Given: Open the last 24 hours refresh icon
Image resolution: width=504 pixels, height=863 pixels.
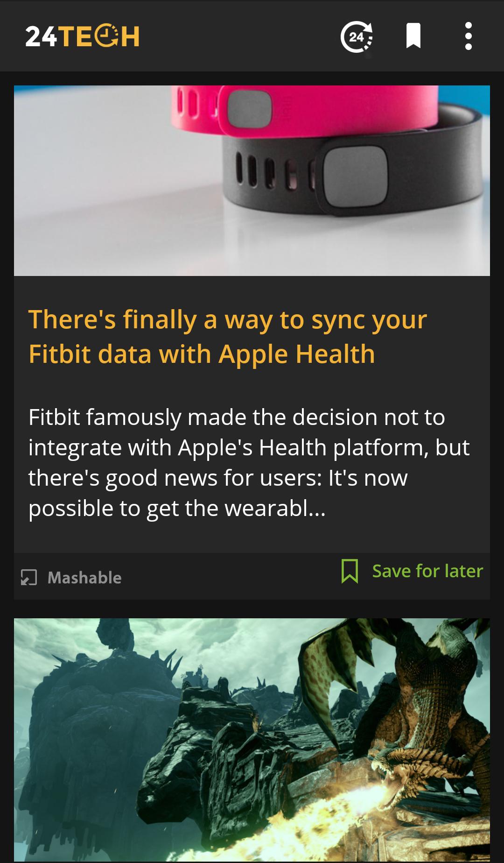Looking at the screenshot, I should (357, 36).
